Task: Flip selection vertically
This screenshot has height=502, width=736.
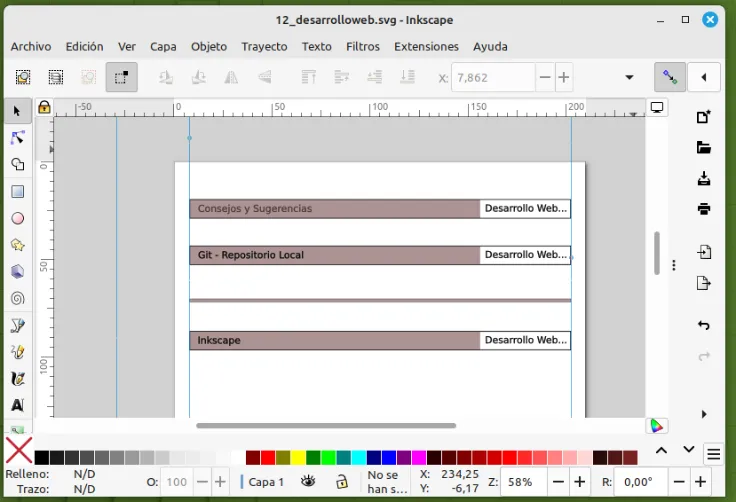Action: (264, 77)
